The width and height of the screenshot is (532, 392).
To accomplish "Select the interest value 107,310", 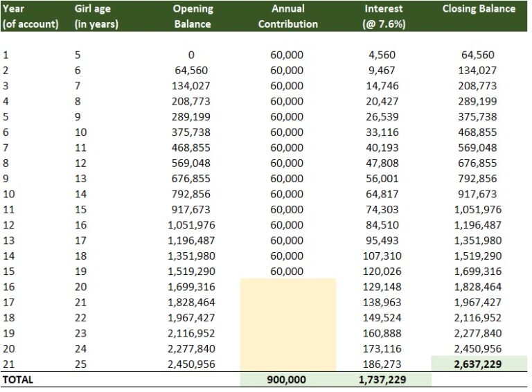I will [x=383, y=256].
